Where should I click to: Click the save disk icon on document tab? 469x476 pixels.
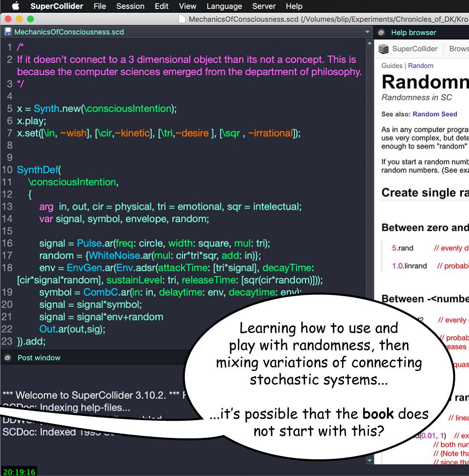[8, 32]
